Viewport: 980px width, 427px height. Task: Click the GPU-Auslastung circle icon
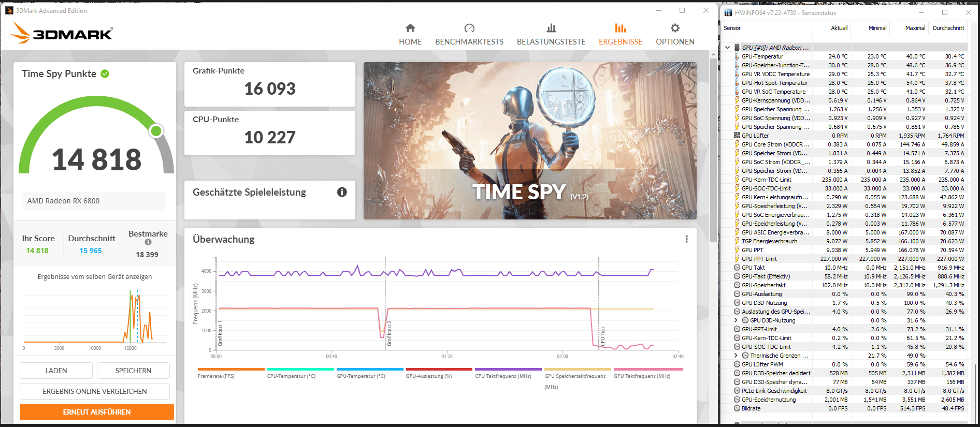coord(737,294)
